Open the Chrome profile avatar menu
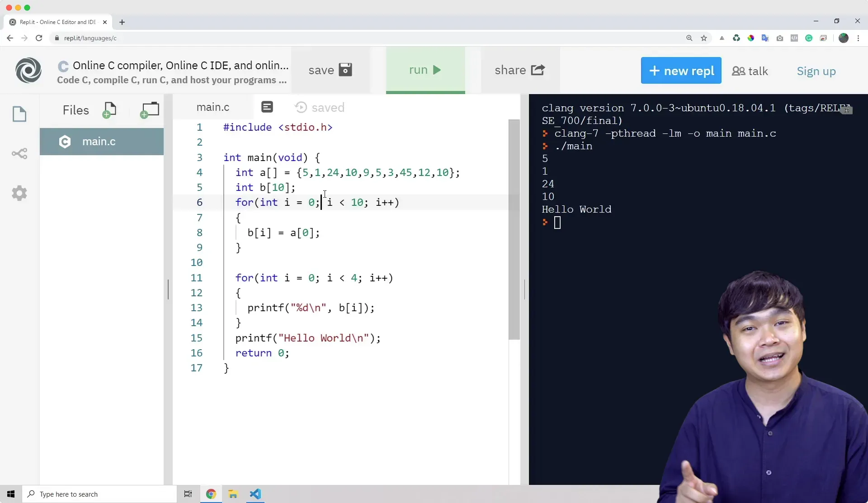 [844, 38]
